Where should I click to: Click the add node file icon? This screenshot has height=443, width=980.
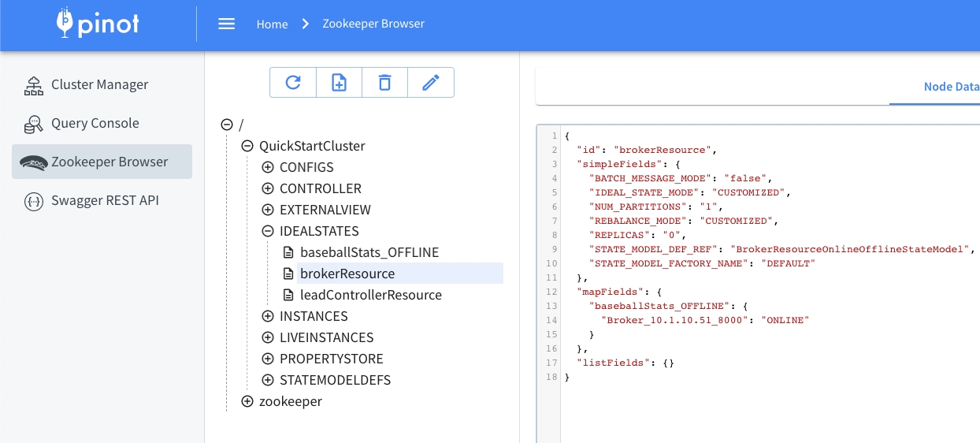(x=339, y=83)
